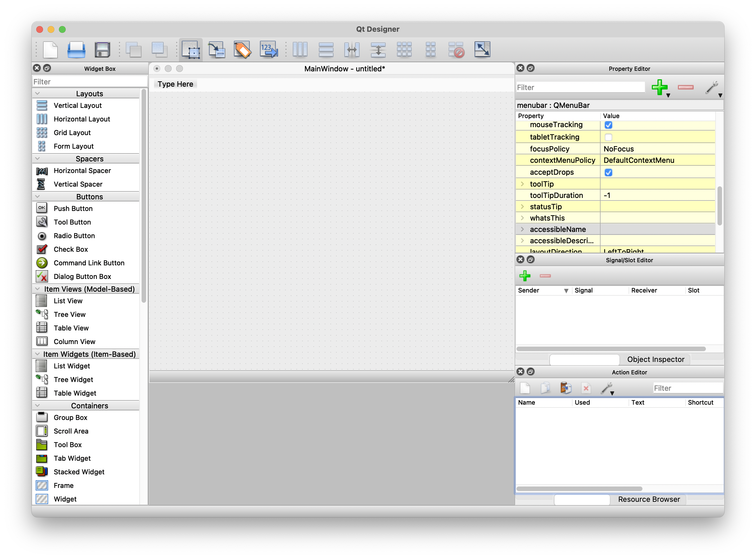Enable the tabletTracking checkbox
The width and height of the screenshot is (756, 559).
click(608, 137)
